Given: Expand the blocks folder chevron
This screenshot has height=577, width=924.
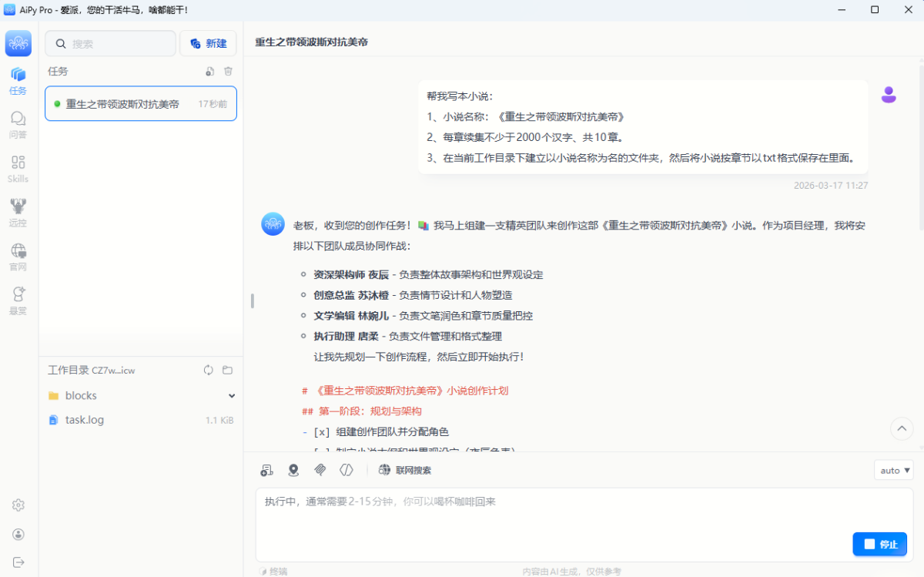Looking at the screenshot, I should 232,396.
